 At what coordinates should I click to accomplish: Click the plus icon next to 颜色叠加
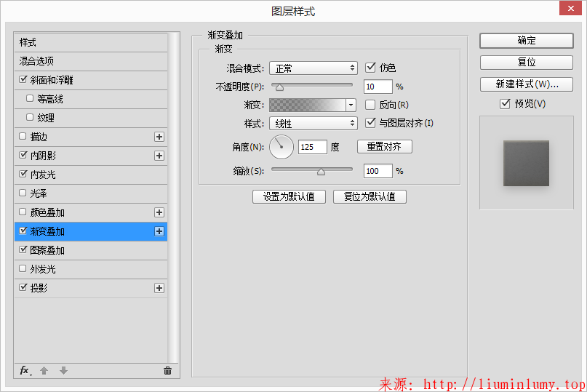coord(159,212)
